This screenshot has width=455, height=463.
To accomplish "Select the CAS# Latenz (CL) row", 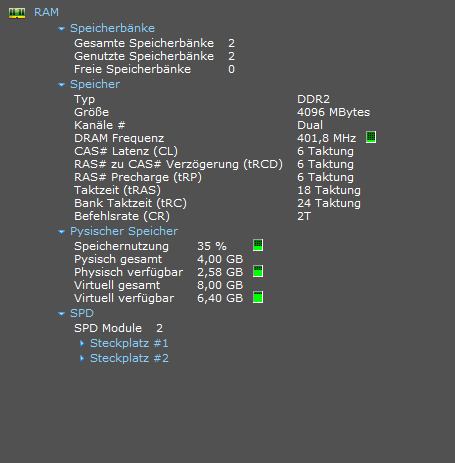I will [x=214, y=151].
